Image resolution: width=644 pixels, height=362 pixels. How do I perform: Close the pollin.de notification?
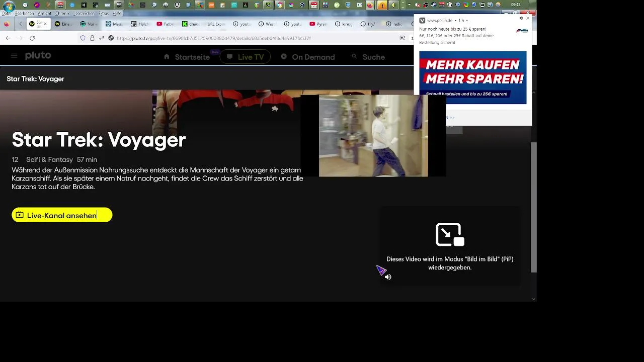tap(528, 18)
